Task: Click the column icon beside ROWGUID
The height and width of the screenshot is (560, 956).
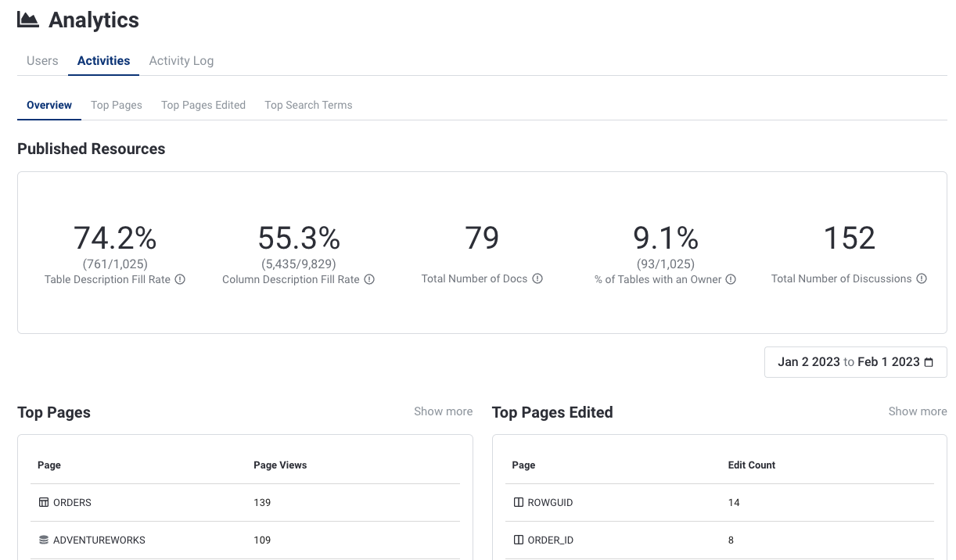Action: coord(518,502)
